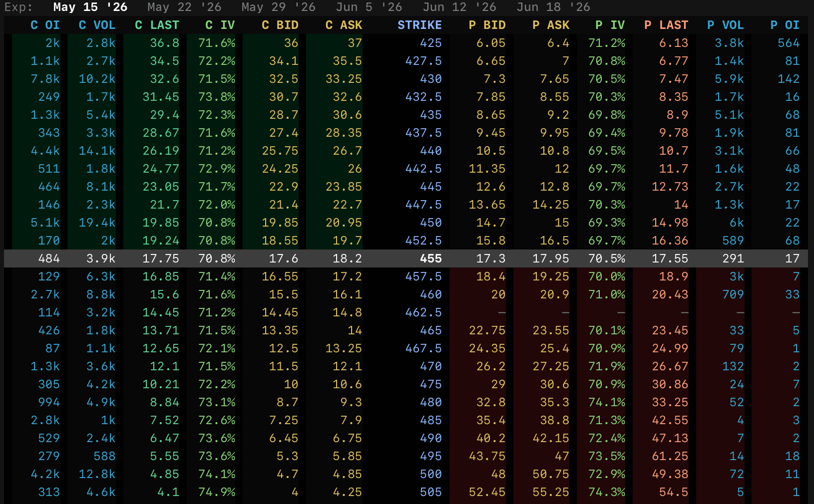Open the May 29 '26 expiration
Viewport: 814px width, 504px height.
pos(278,7)
